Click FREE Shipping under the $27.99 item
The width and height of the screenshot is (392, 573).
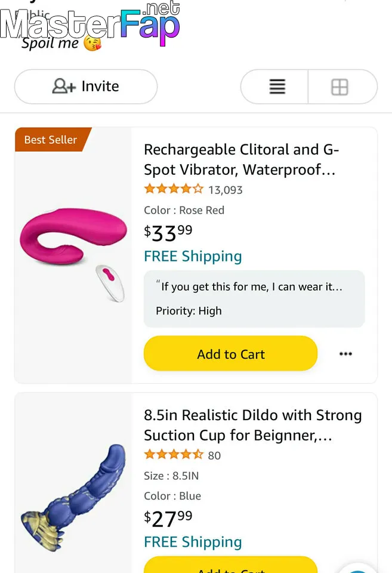click(193, 542)
